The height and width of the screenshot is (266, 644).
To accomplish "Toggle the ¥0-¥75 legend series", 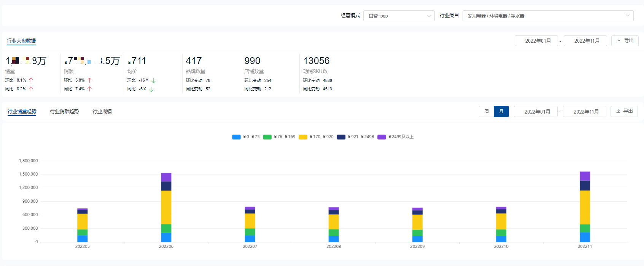I will pos(246,137).
